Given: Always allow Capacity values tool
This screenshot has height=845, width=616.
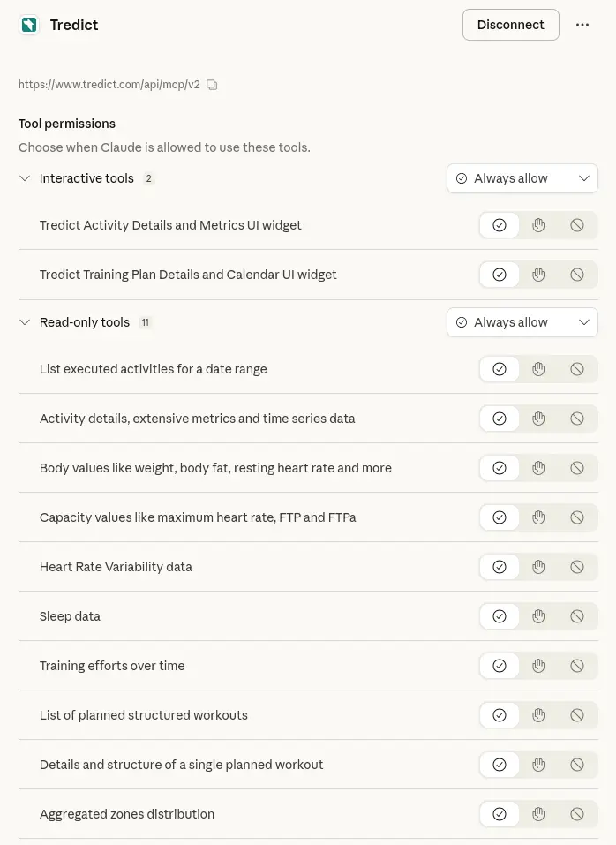Looking at the screenshot, I should pyautogui.click(x=500, y=517).
